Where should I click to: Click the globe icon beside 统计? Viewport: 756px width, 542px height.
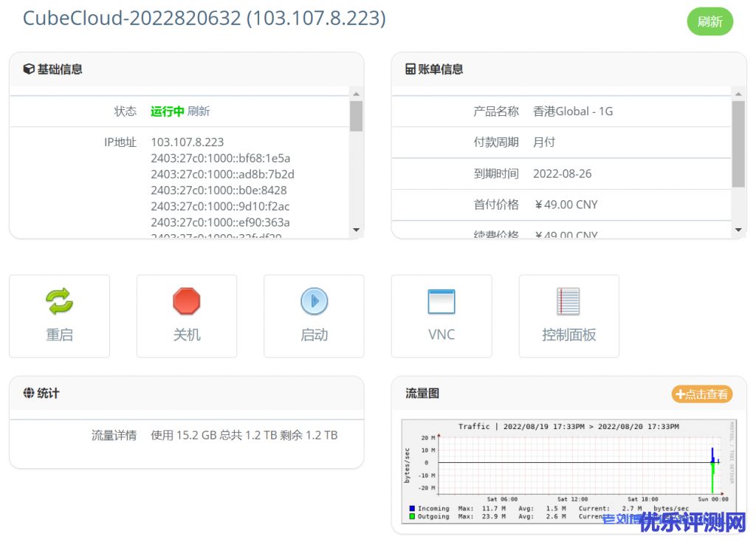point(29,393)
